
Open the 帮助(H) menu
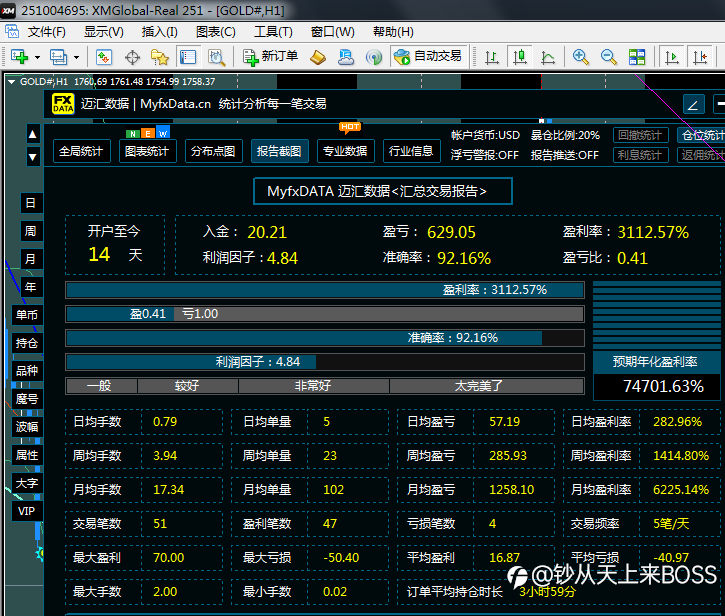[x=393, y=32]
